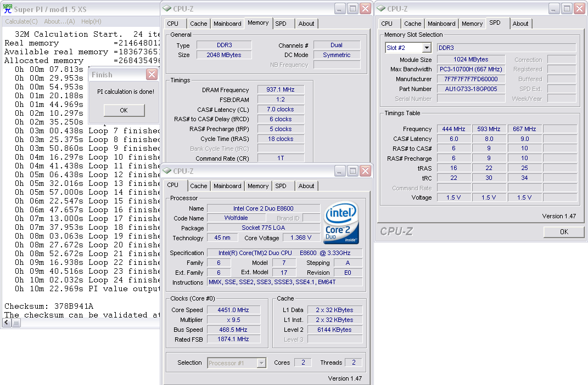This screenshot has height=385, width=588.
Task: Open the About tab in Memory window
Action: pyautogui.click(x=306, y=24)
